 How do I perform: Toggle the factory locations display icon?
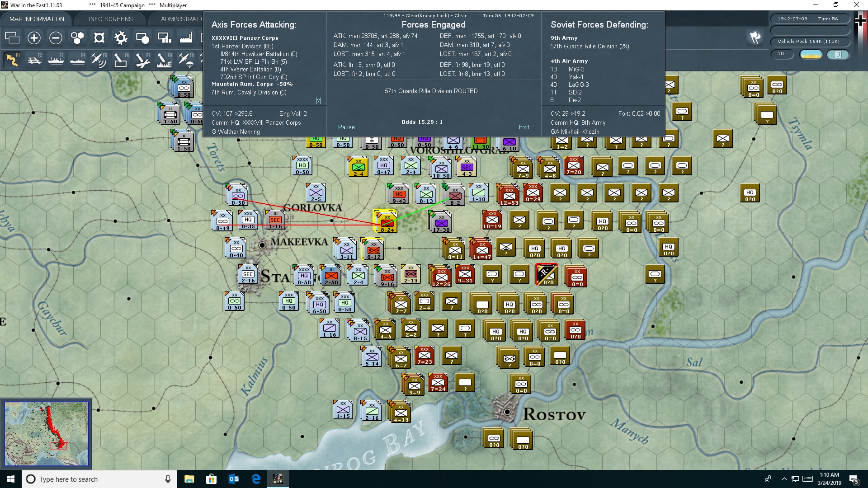(x=186, y=38)
